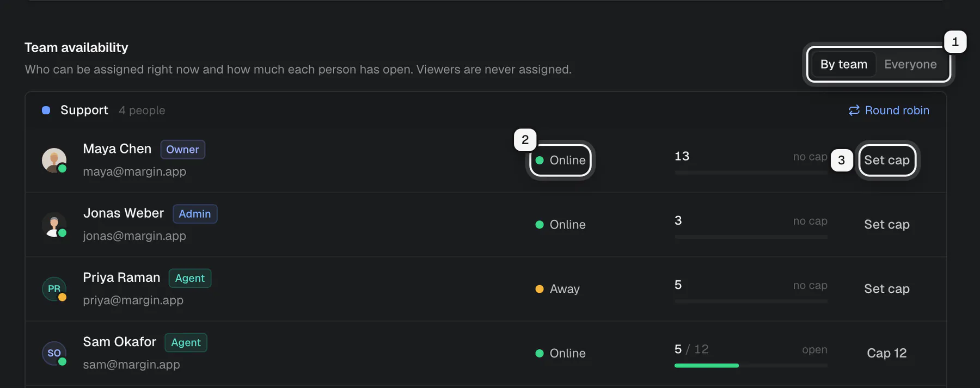
Task: Click the '4 people' count label
Action: [x=142, y=110]
